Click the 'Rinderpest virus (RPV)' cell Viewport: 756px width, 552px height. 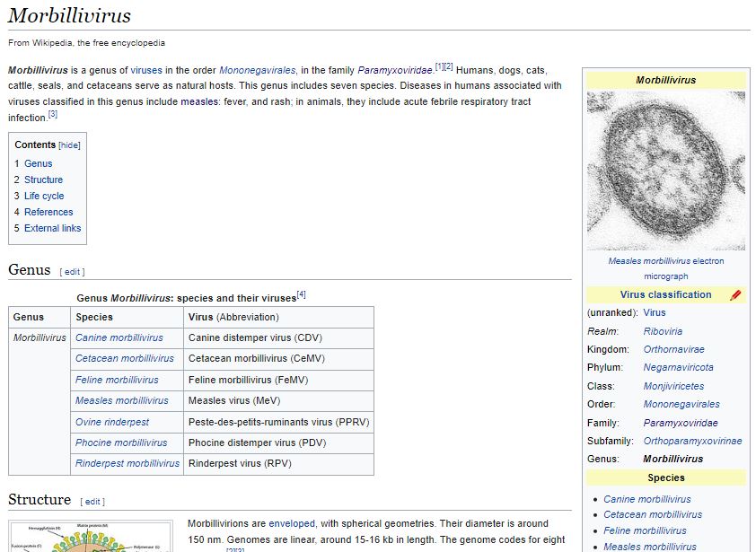click(278, 464)
